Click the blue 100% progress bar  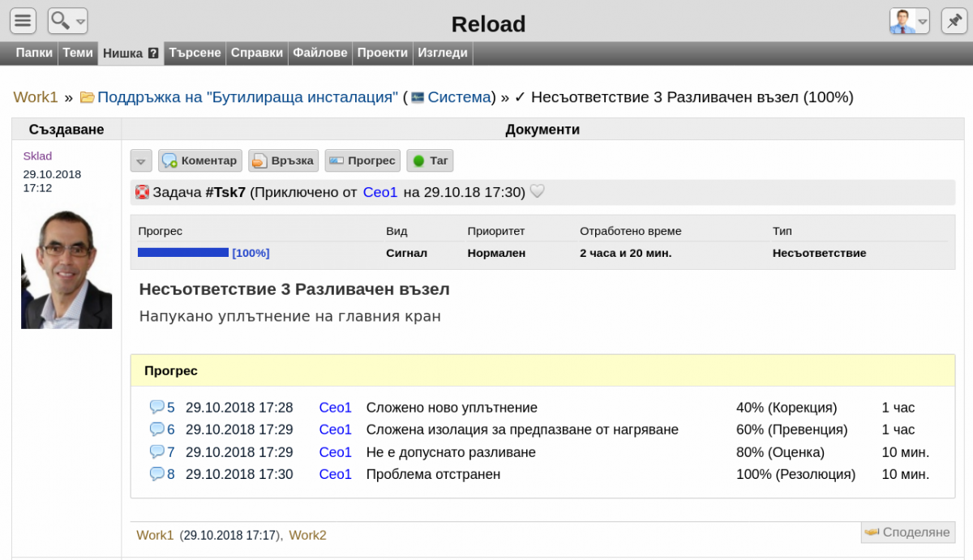pos(183,253)
